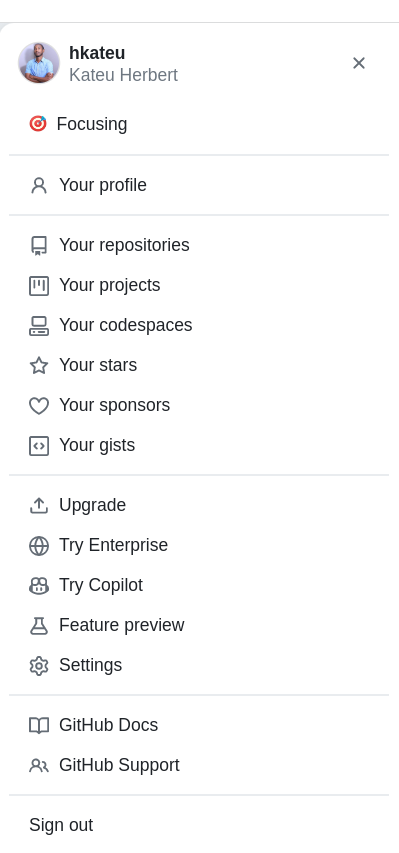
Task: Select Your codespaces from the menu
Action: (199, 325)
